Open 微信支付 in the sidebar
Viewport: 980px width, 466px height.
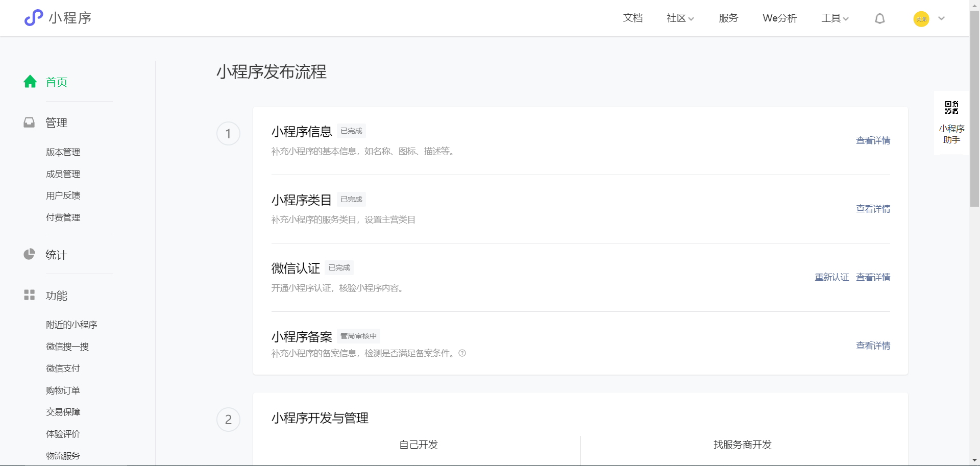pos(63,369)
